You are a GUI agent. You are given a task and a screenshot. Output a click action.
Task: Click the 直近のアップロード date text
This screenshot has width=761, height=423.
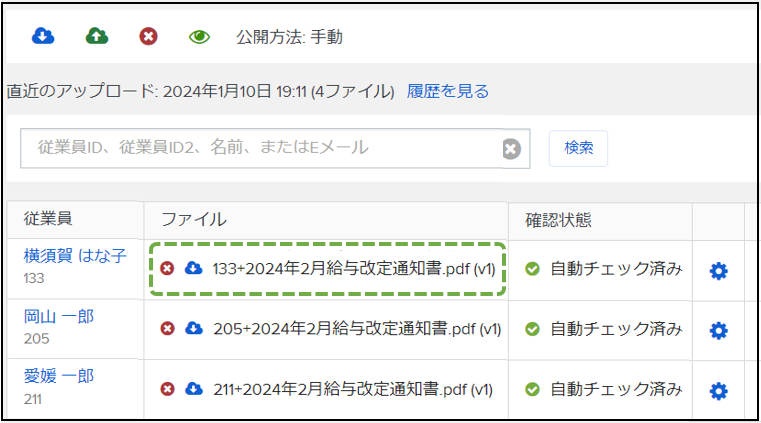click(x=200, y=91)
